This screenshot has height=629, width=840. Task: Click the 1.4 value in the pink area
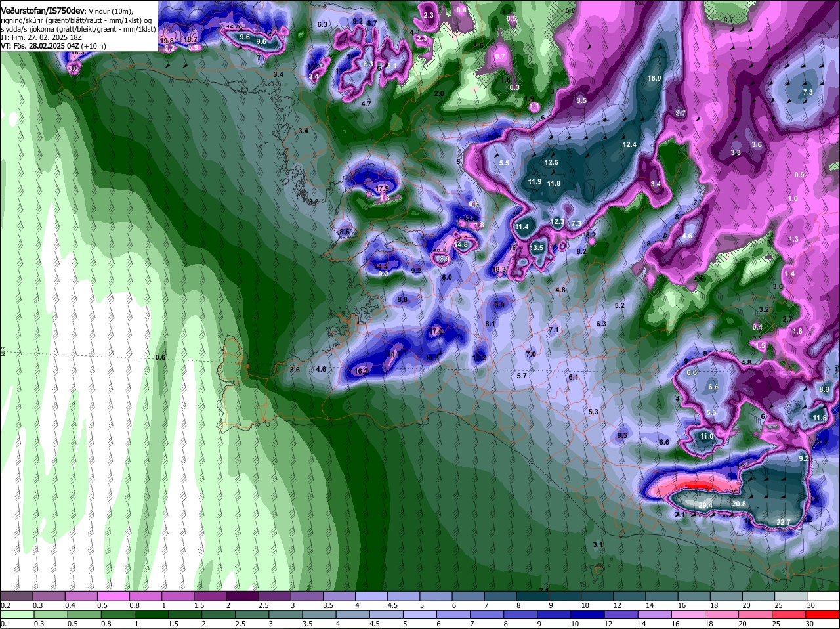pos(789,274)
